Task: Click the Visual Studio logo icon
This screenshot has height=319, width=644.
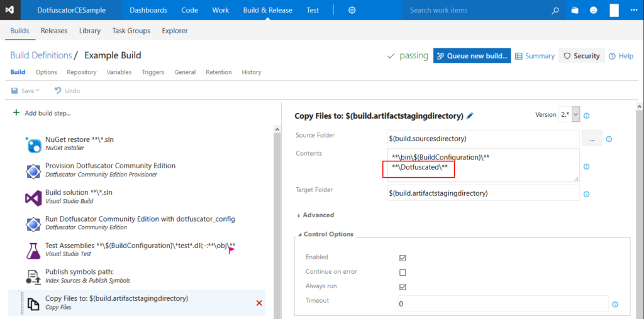Action: [x=10, y=10]
